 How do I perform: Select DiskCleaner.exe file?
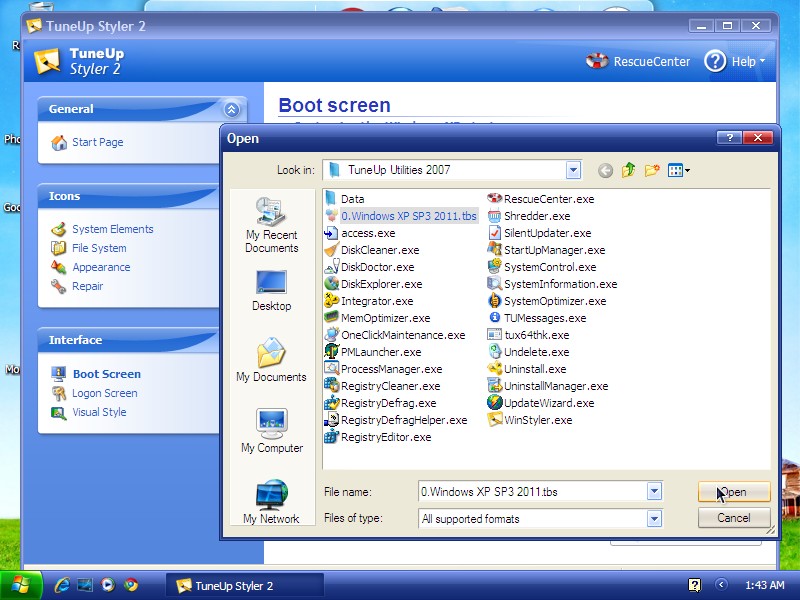tap(372, 250)
